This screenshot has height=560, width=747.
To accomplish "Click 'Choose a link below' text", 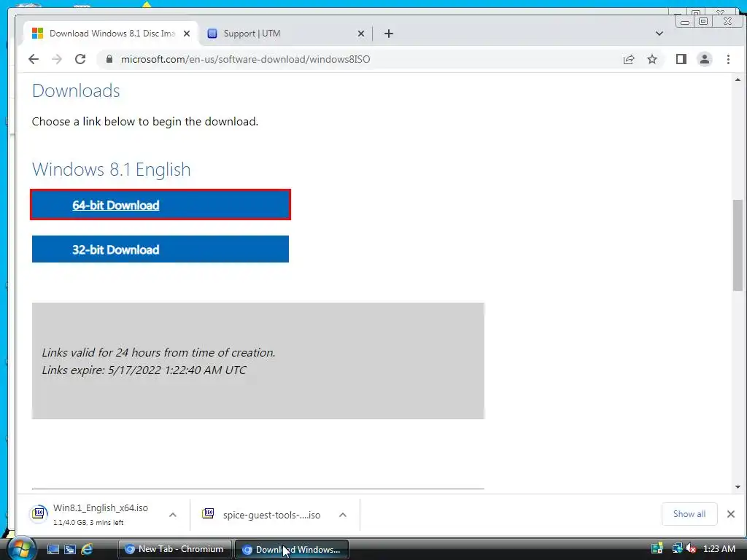I will pyautogui.click(x=145, y=122).
